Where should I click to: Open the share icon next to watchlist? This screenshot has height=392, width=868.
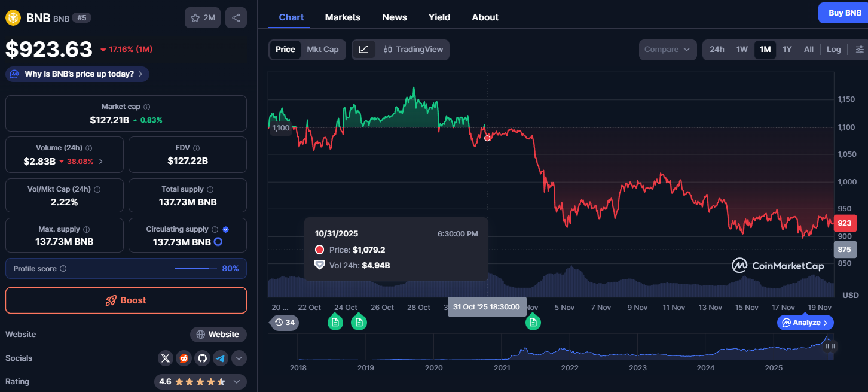[236, 17]
